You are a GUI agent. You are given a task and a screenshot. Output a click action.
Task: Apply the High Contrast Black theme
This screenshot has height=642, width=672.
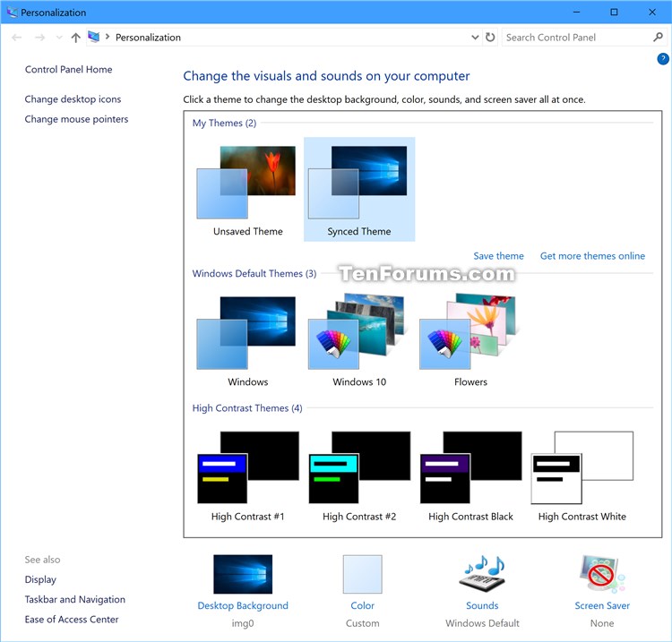(x=470, y=475)
